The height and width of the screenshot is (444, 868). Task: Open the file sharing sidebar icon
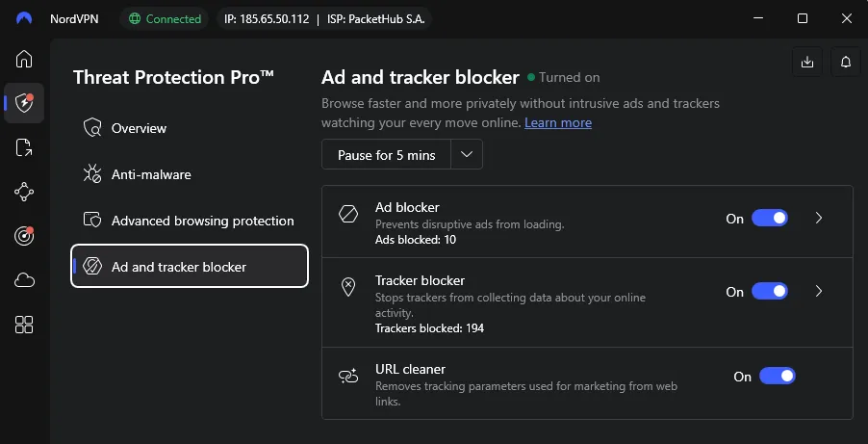point(24,147)
